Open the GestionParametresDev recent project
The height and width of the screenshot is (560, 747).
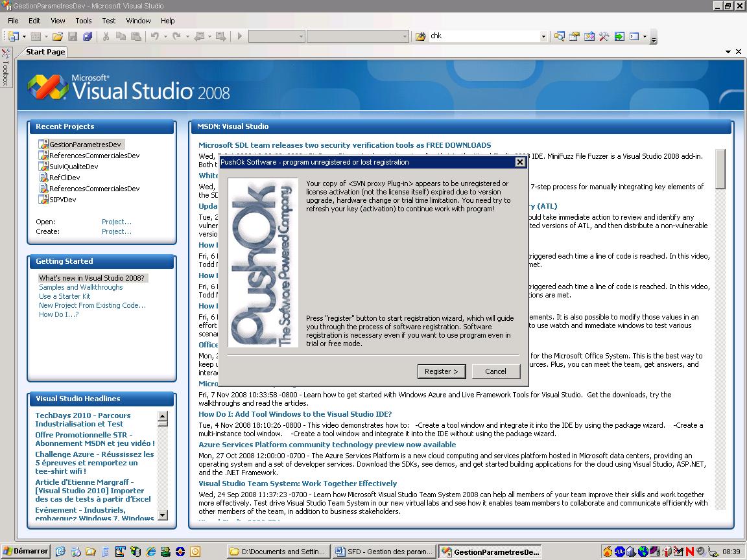point(85,145)
